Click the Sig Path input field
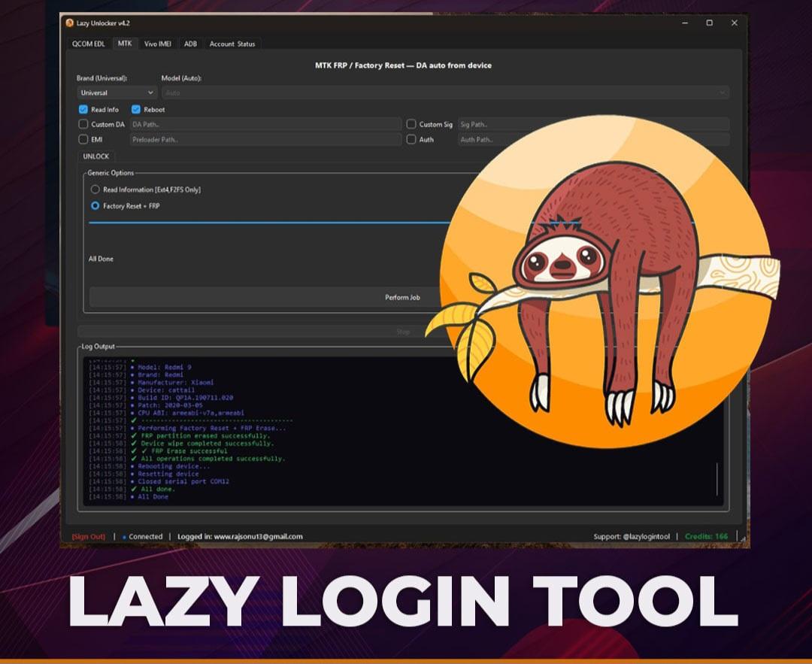Image resolution: width=812 pixels, height=664 pixels. point(593,124)
